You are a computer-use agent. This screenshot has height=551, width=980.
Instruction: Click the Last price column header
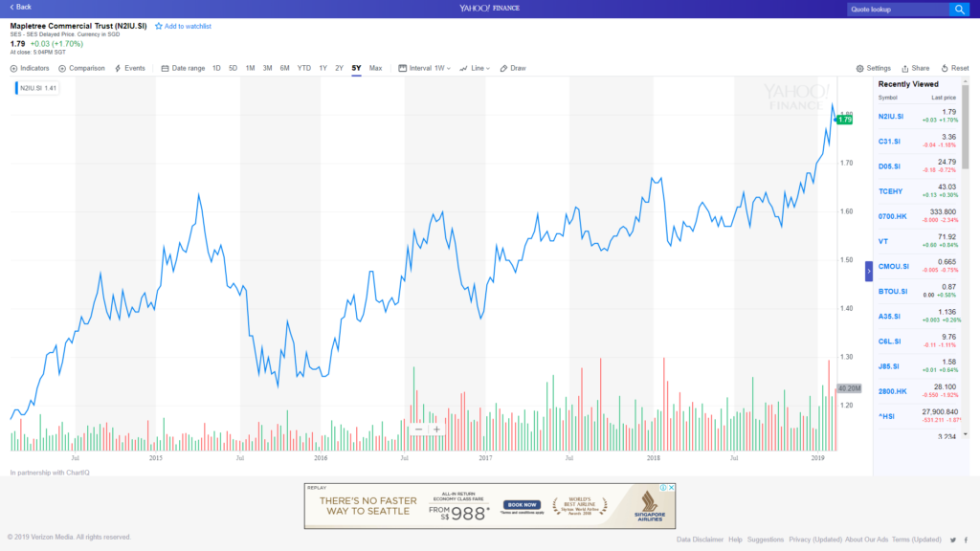(x=943, y=98)
